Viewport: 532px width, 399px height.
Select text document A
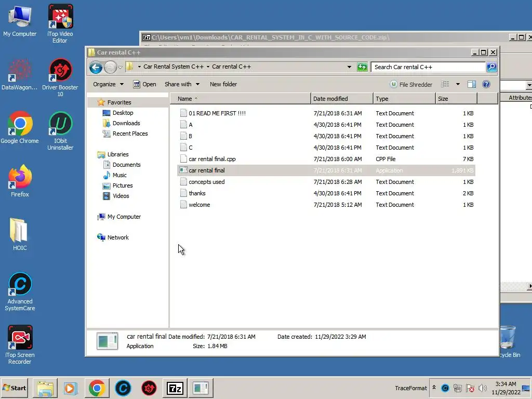coord(190,125)
